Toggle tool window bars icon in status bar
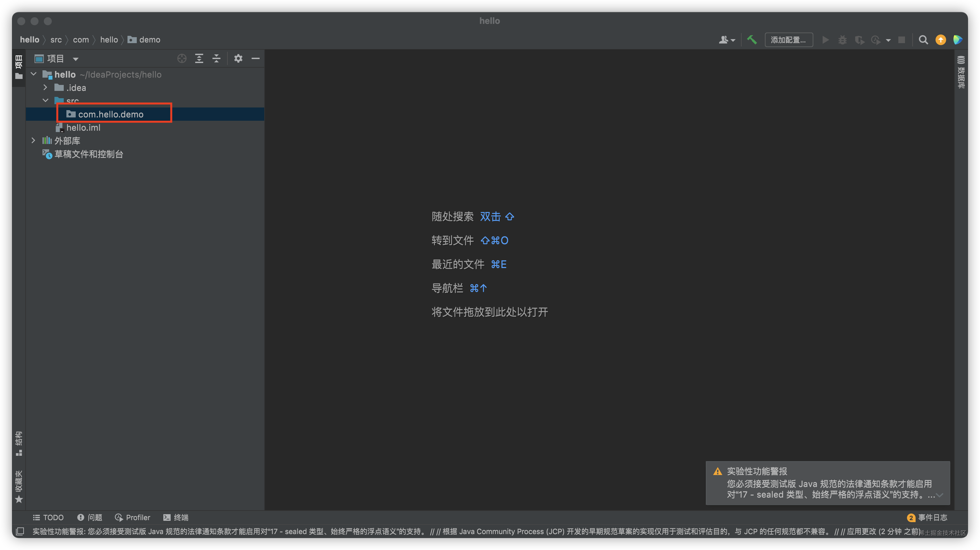Viewport: 980px width, 550px height. coord(20,531)
